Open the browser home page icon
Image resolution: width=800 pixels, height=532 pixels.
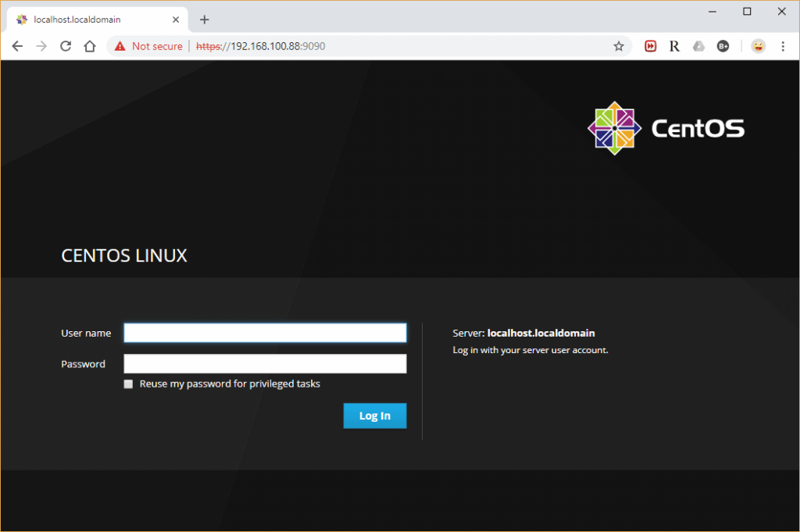(x=90, y=46)
